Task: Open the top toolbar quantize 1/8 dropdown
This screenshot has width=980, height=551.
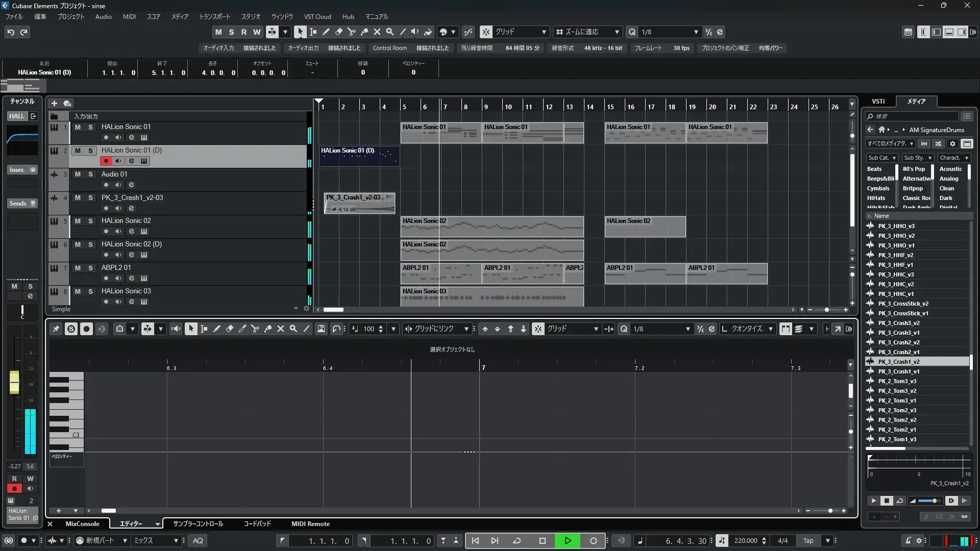Action: click(x=696, y=32)
